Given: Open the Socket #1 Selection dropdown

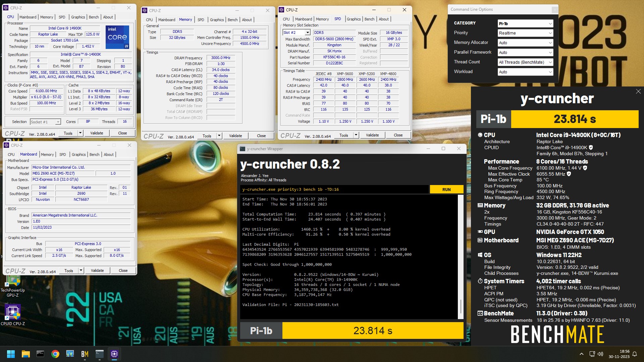Looking at the screenshot, I should [x=45, y=122].
